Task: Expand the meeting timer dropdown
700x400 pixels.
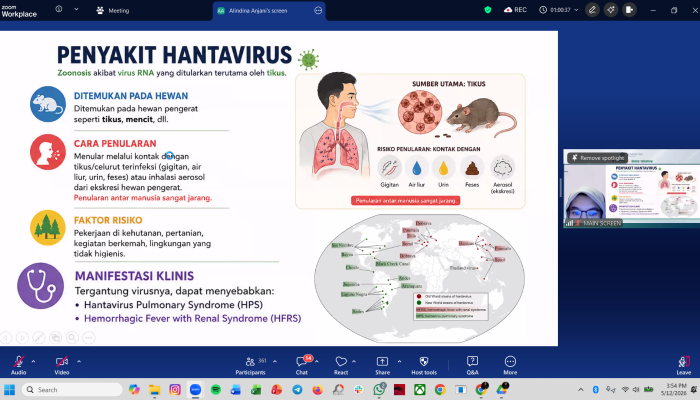Action: point(576,10)
